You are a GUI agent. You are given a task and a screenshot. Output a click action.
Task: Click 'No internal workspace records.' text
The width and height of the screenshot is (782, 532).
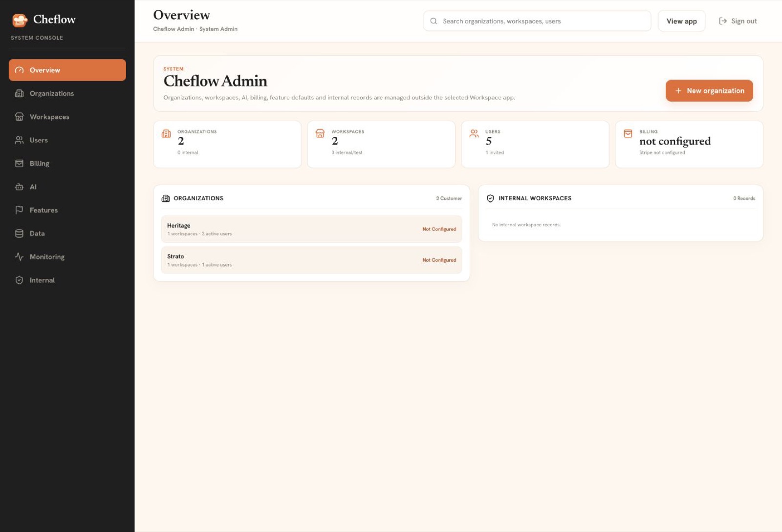point(526,225)
